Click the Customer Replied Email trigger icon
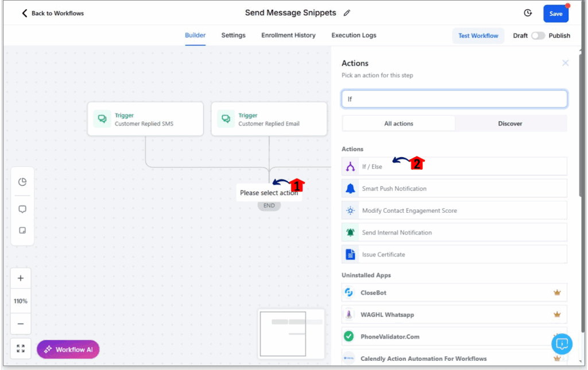The height and width of the screenshot is (370, 588). point(226,119)
